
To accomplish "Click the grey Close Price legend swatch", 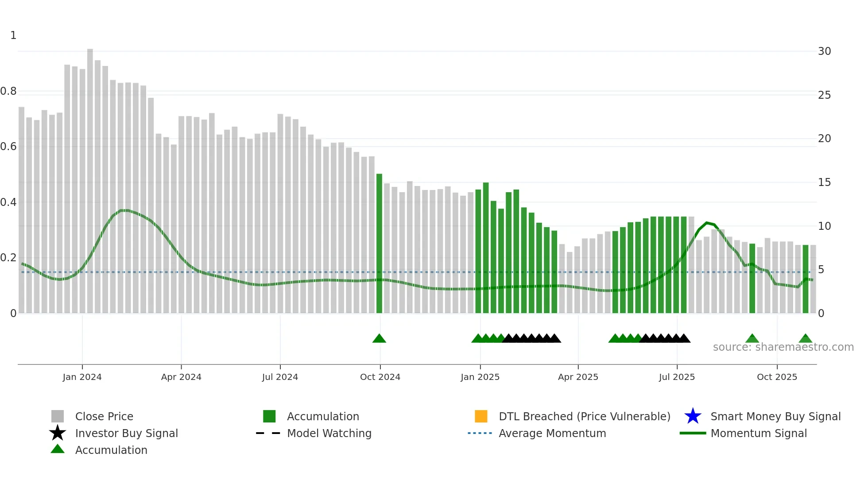I will [58, 416].
